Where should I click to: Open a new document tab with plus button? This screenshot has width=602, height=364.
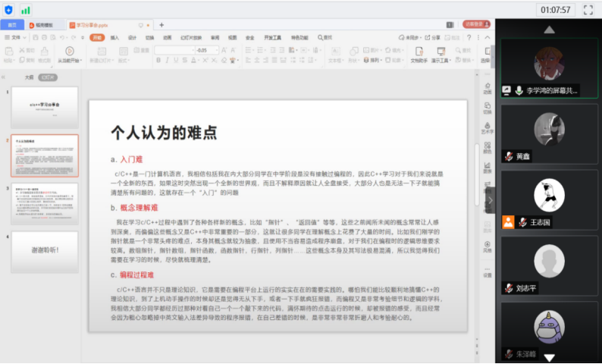(x=161, y=25)
